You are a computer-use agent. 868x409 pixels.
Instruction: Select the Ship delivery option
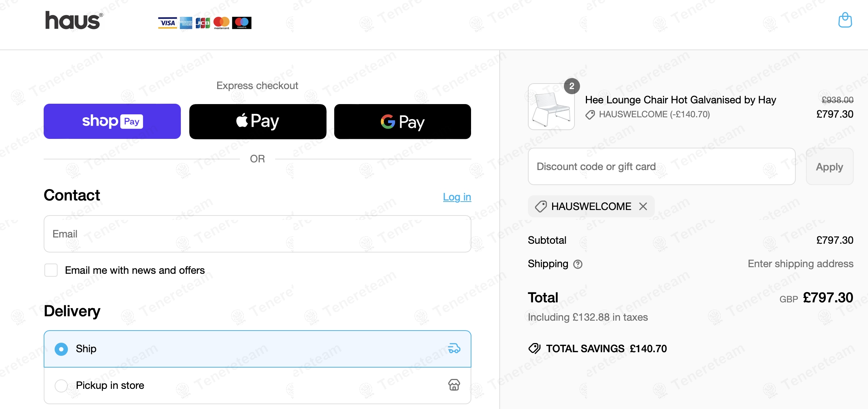[61, 349]
